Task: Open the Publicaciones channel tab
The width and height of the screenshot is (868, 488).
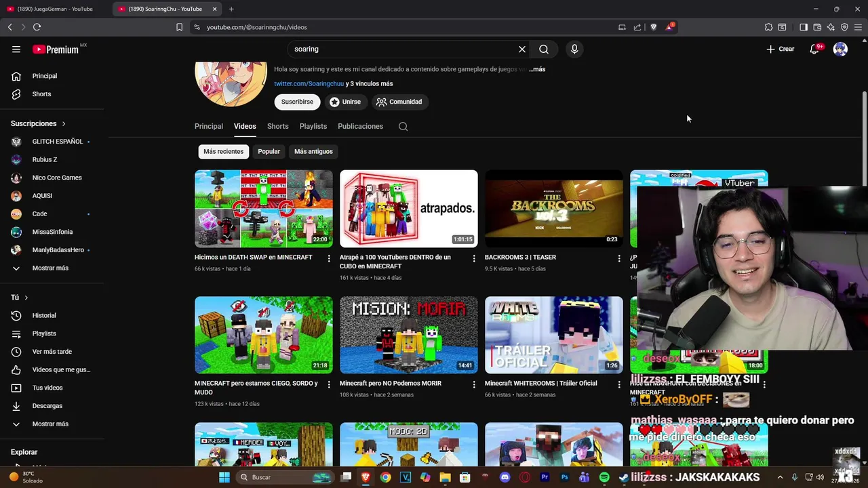Action: point(360,126)
